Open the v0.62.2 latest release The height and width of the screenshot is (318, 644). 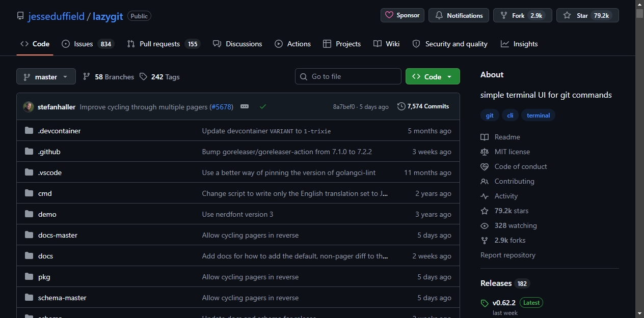(x=512, y=303)
